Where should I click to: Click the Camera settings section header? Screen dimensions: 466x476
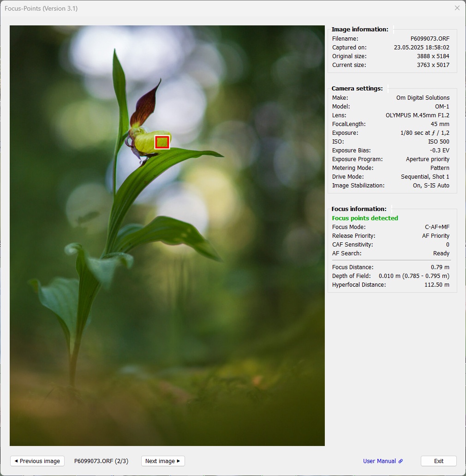pyautogui.click(x=357, y=89)
